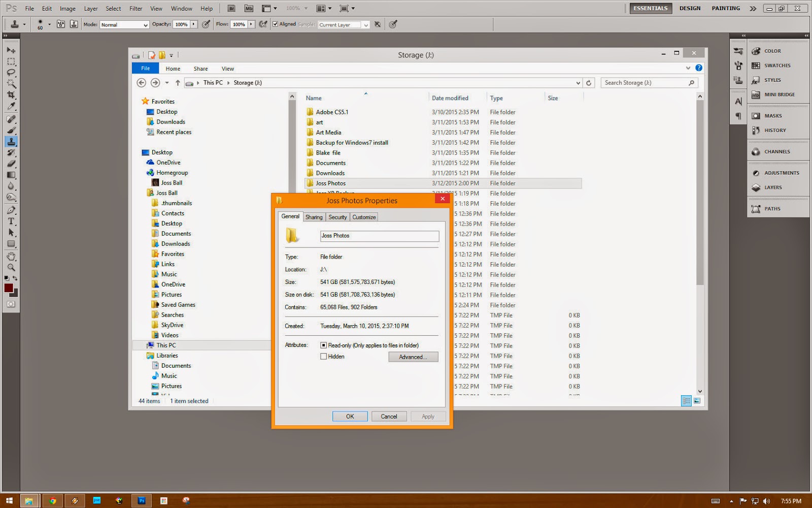Show more workspaces with the double chevron
This screenshot has width=812, height=508.
(753, 9)
